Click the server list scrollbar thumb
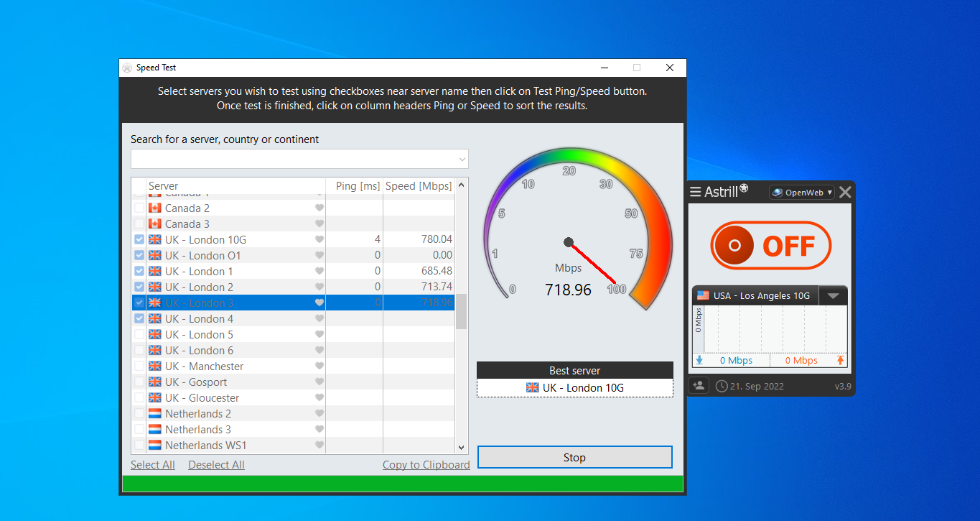 [462, 311]
